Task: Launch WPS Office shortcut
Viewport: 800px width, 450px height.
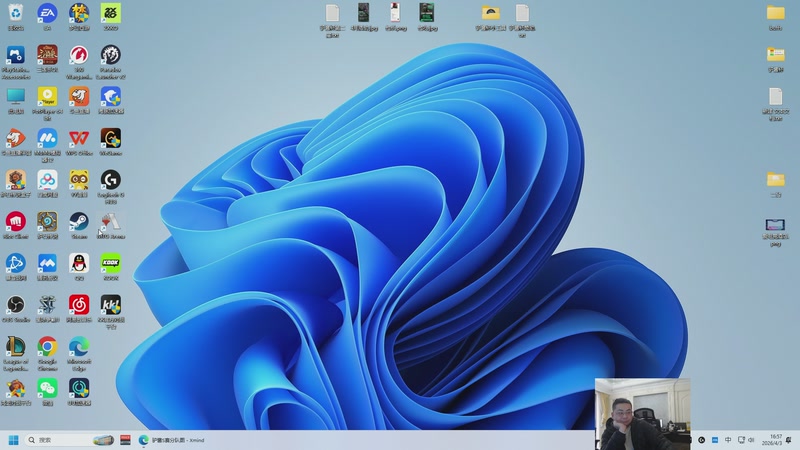Action: click(x=79, y=138)
